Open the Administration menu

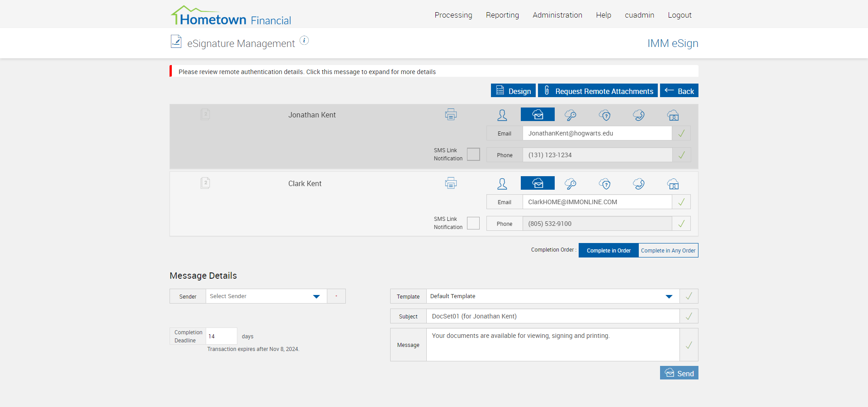tap(557, 15)
